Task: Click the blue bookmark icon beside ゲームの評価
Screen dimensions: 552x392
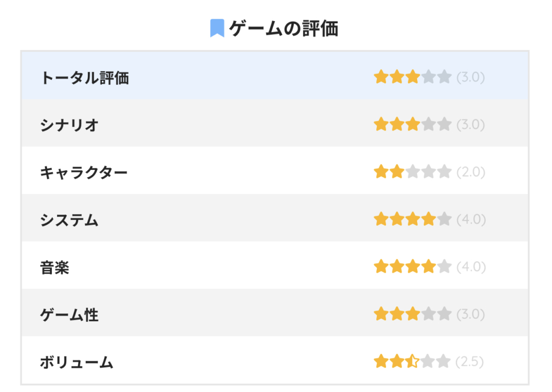Action: (217, 28)
